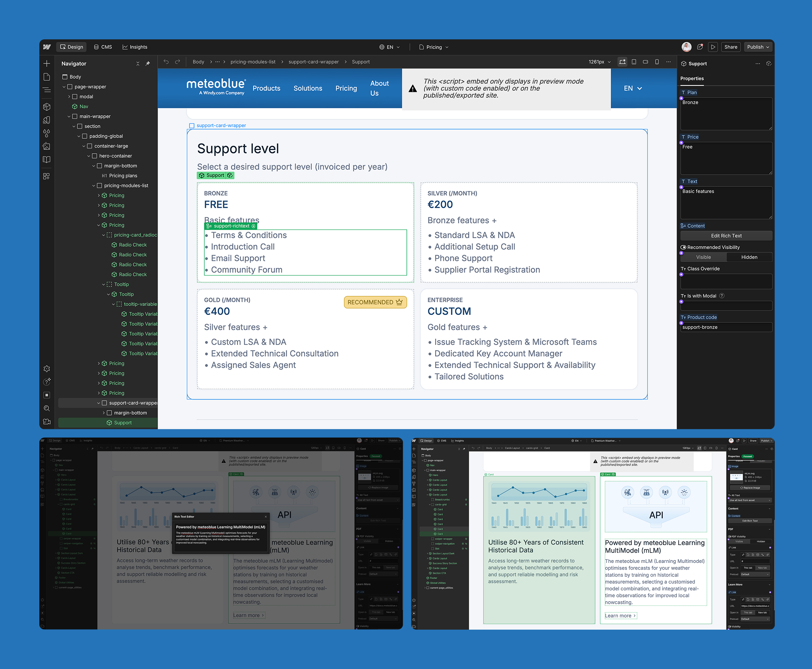812x669 pixels.
Task: Click Body in breadcrumb bar
Action: click(198, 62)
